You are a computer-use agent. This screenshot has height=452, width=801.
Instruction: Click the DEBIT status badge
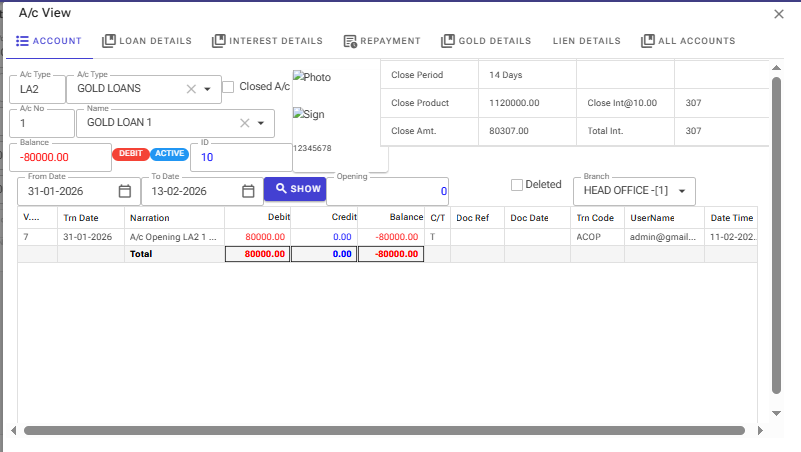click(130, 154)
